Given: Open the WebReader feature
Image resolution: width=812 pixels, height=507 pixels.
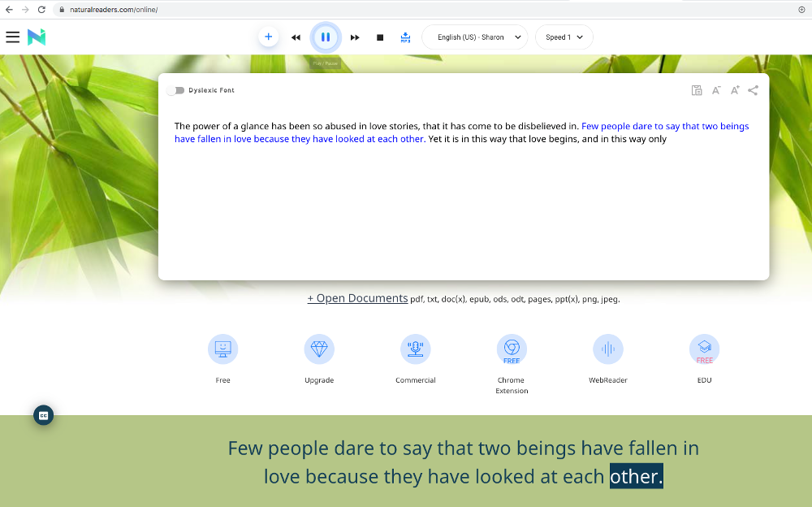Looking at the screenshot, I should pos(607,349).
